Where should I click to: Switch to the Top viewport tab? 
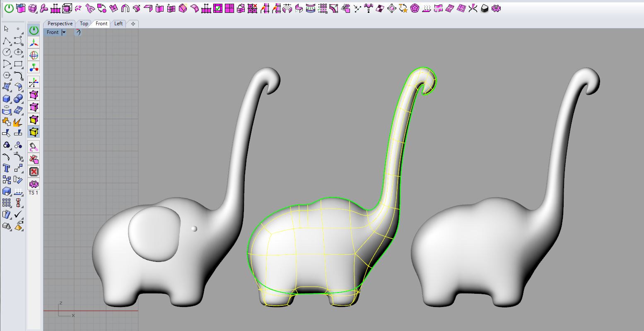[x=84, y=24]
